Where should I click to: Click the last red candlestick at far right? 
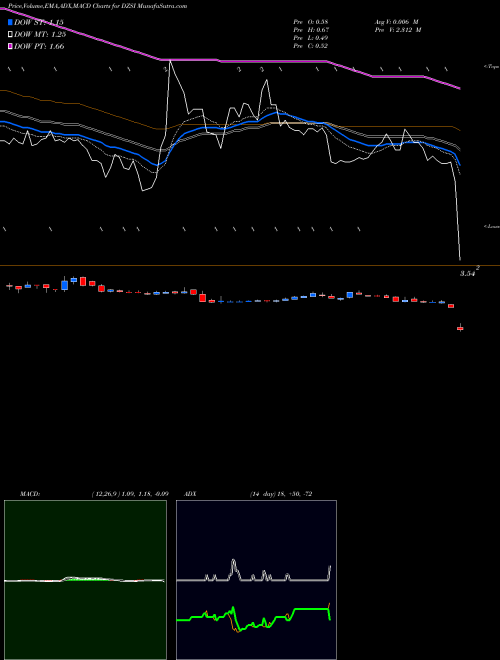[x=460, y=328]
